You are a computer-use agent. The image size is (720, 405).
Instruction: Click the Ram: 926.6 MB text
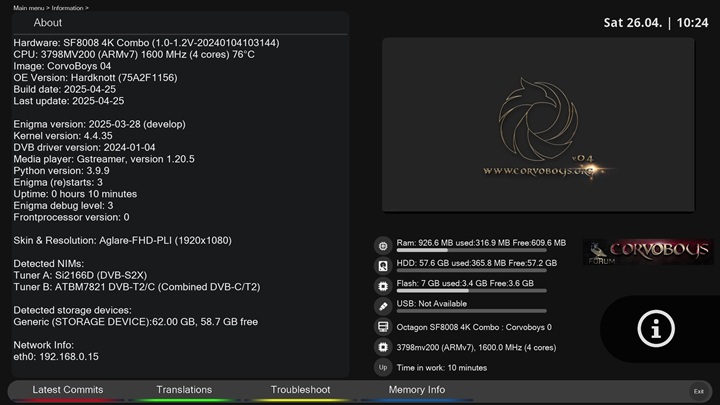(481, 242)
